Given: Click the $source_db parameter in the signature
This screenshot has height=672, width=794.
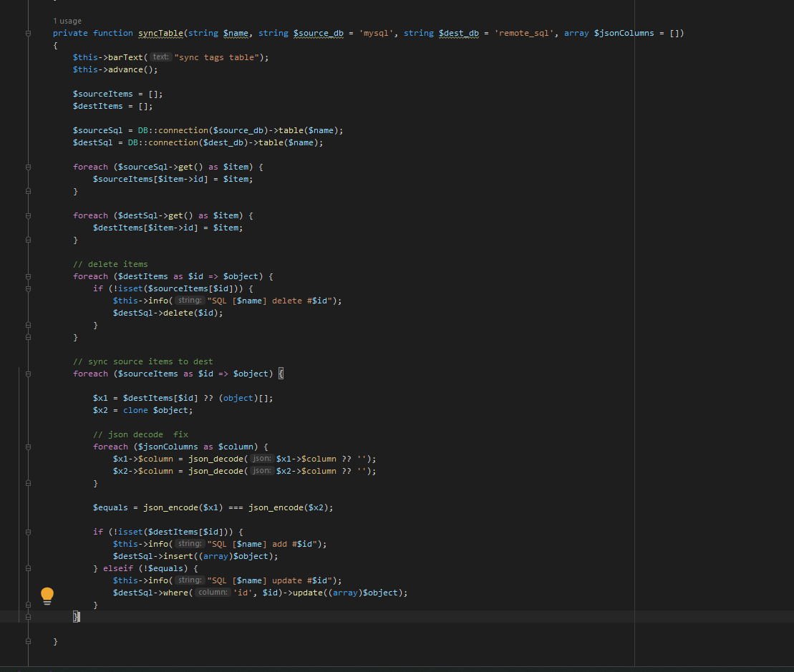Looking at the screenshot, I should coord(319,33).
